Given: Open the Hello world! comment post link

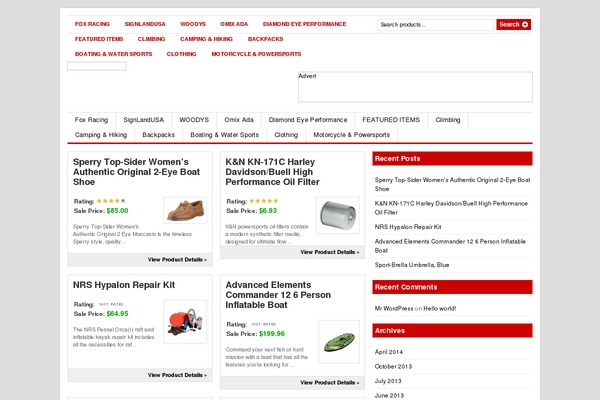Looking at the screenshot, I should pos(440,309).
